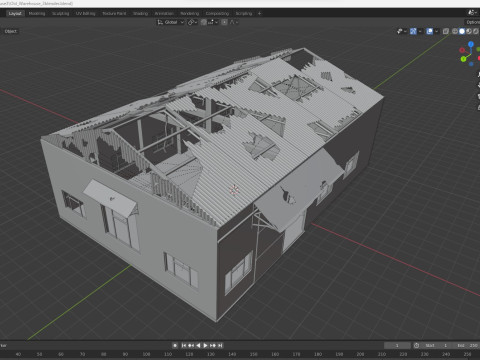Open the Compositing workspace tab
480x360 pixels.
point(217,13)
